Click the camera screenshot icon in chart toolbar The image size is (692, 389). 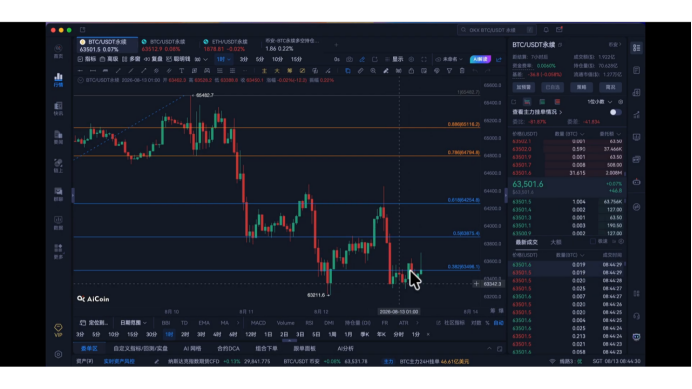[x=349, y=59]
